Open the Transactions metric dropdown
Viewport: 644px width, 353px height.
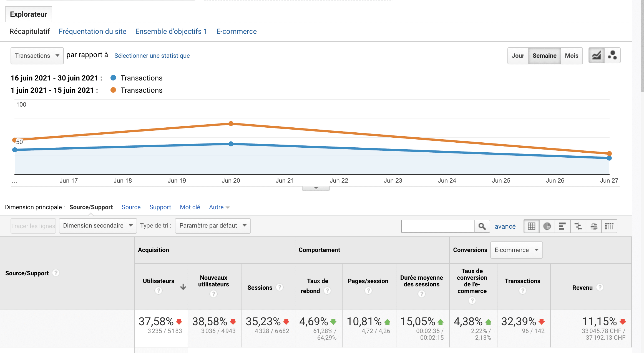tap(37, 56)
